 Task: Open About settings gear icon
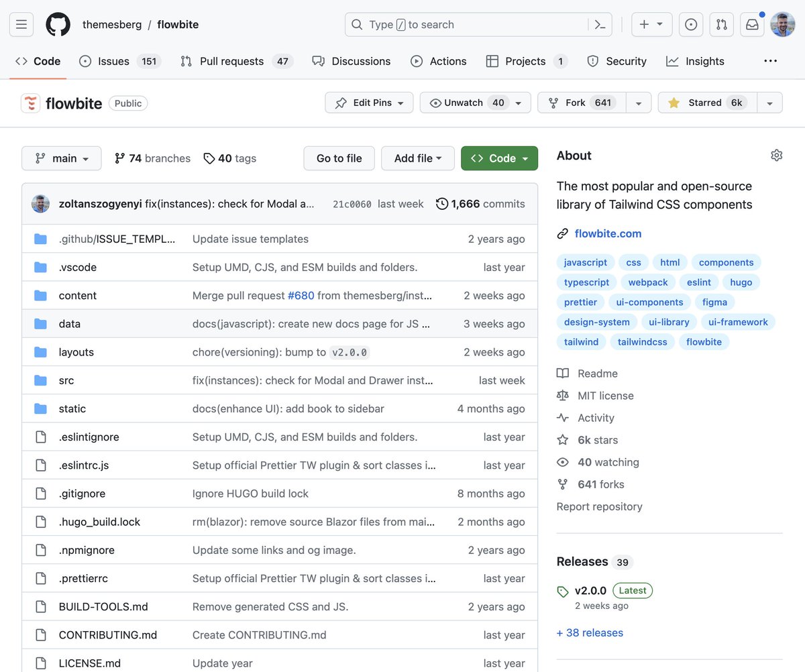click(x=777, y=156)
